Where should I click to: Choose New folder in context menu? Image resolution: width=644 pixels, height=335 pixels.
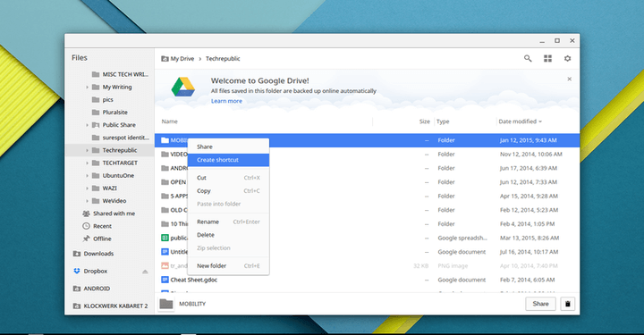pos(228,265)
